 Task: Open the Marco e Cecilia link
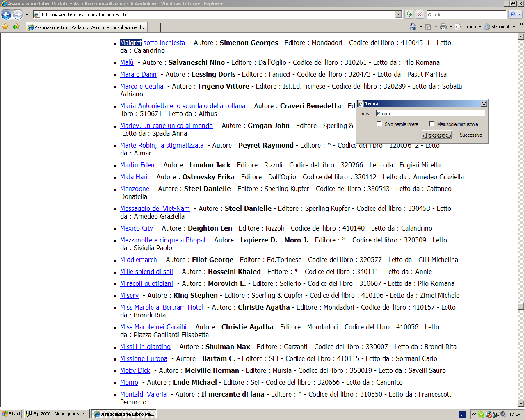pyautogui.click(x=142, y=86)
